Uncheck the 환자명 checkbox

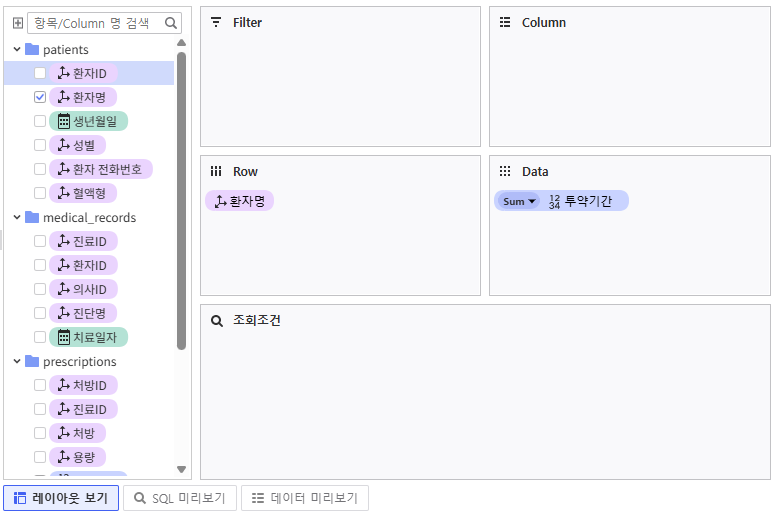pyautogui.click(x=40, y=97)
